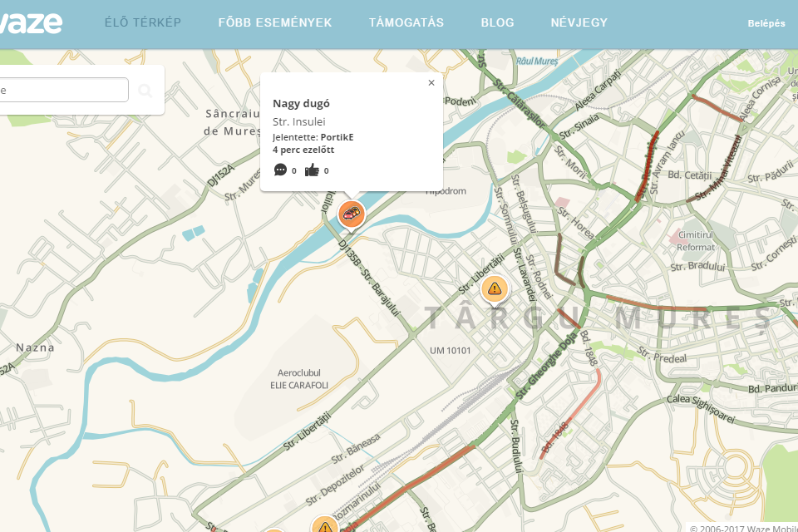Focus the map search input field
The image size is (798, 532).
pyautogui.click(x=64, y=90)
